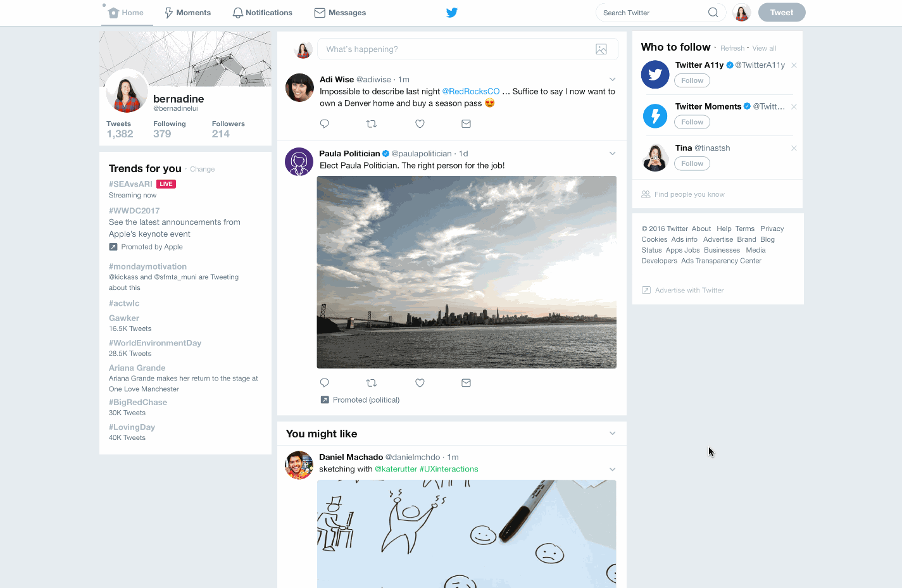The width and height of the screenshot is (902, 588).
Task: Go to the Home tab
Action: click(127, 13)
